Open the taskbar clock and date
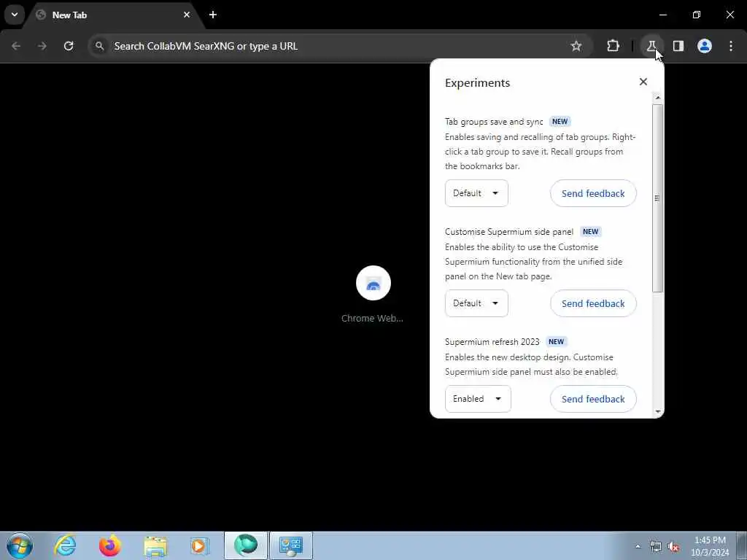The image size is (747, 560). pyautogui.click(x=710, y=546)
